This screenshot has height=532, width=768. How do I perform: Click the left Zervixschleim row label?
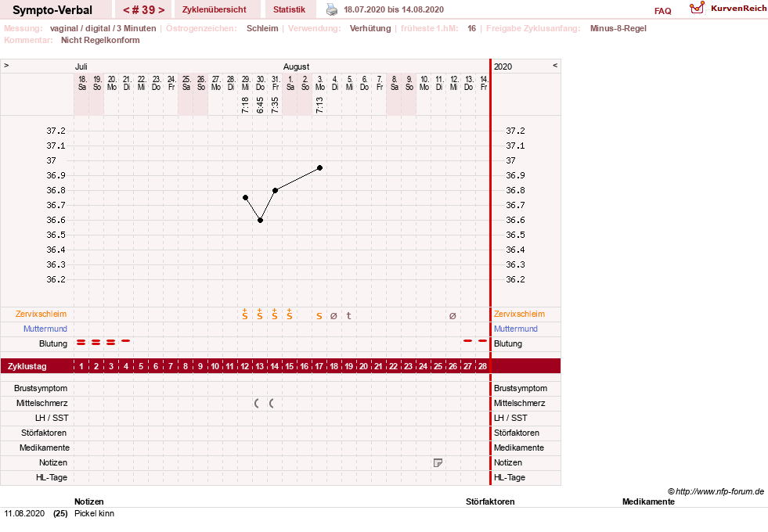pos(41,315)
